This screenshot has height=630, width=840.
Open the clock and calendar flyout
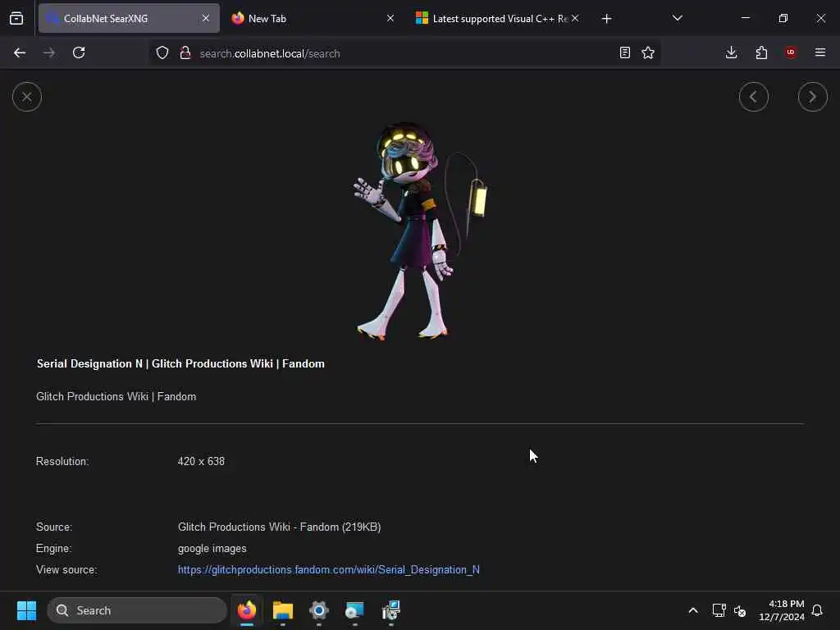[x=781, y=610]
